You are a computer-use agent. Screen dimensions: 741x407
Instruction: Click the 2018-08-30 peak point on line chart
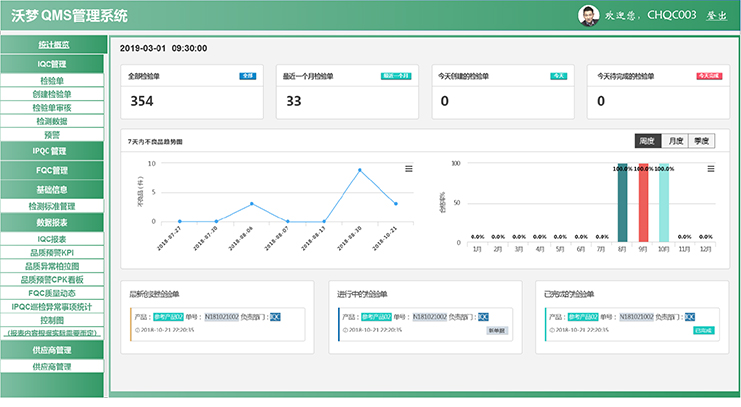359,170
